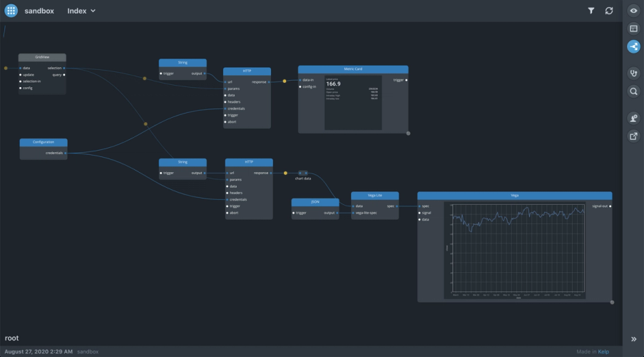Viewport: 644px width, 357px height.
Task: Click the update port on GridView node
Action: (21, 75)
